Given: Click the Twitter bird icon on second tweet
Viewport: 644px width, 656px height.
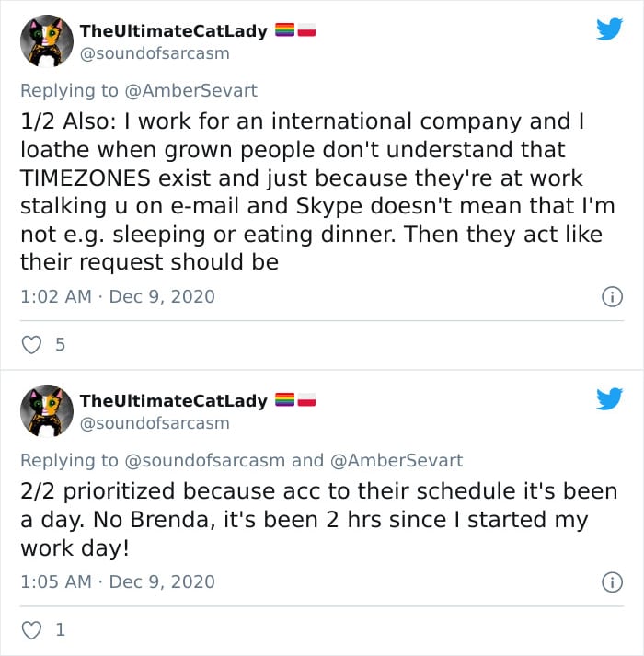Looking at the screenshot, I should 609,399.
